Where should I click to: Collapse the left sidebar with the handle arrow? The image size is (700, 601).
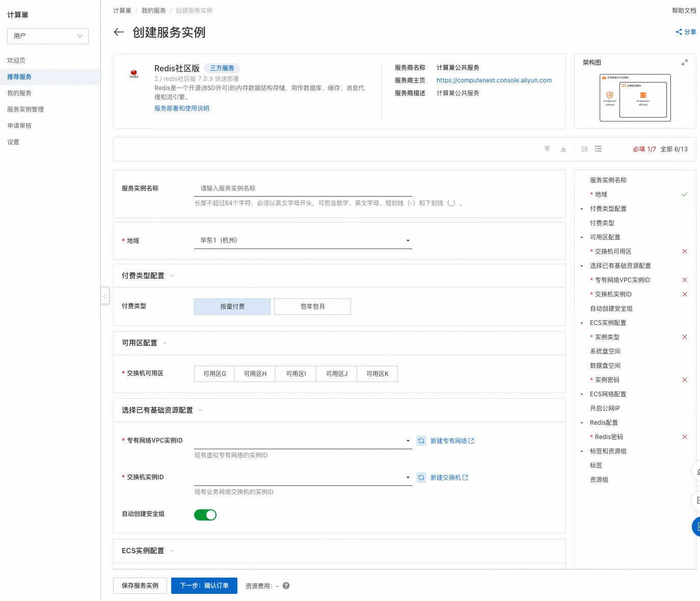click(105, 296)
